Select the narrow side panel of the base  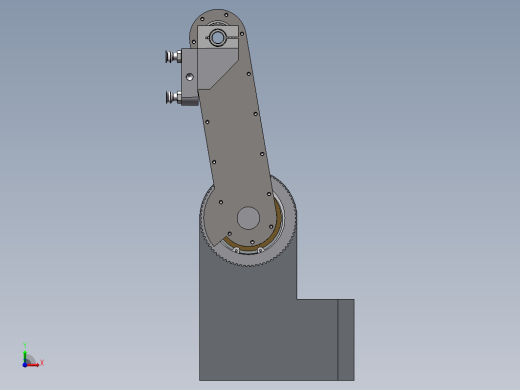pos(346,340)
